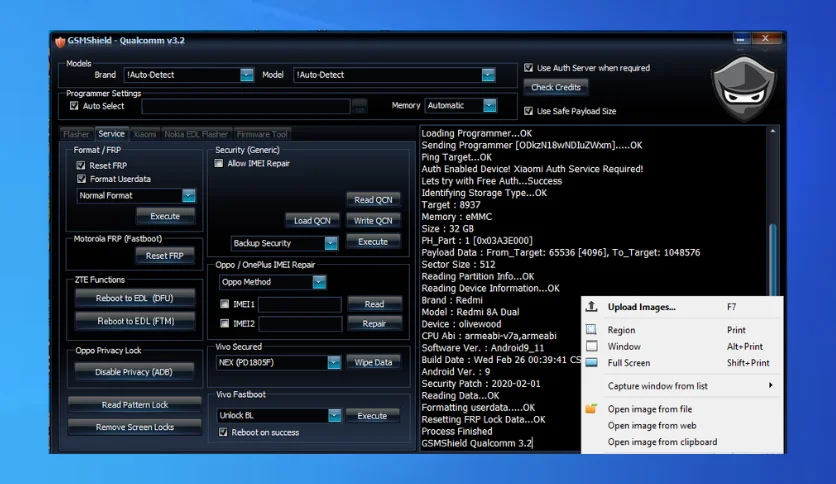Click the Open image from file folder icon
The image size is (836, 484).
coord(591,409)
